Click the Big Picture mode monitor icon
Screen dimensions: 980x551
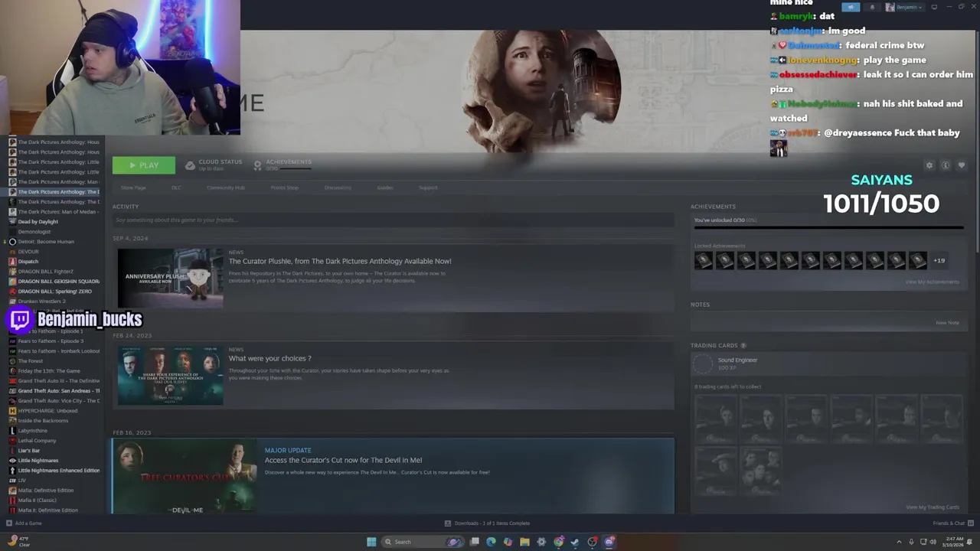point(934,7)
